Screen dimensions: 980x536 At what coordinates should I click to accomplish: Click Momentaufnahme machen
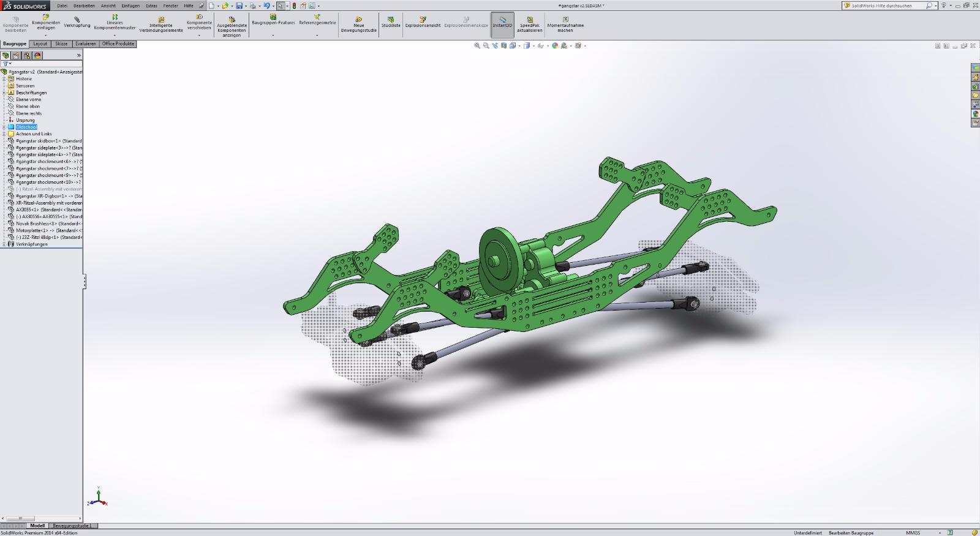click(565, 25)
